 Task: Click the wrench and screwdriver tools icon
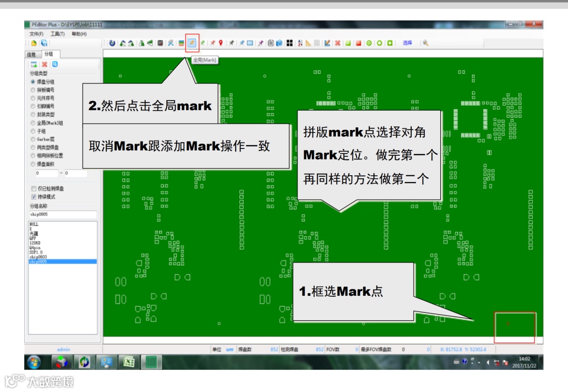point(170,43)
